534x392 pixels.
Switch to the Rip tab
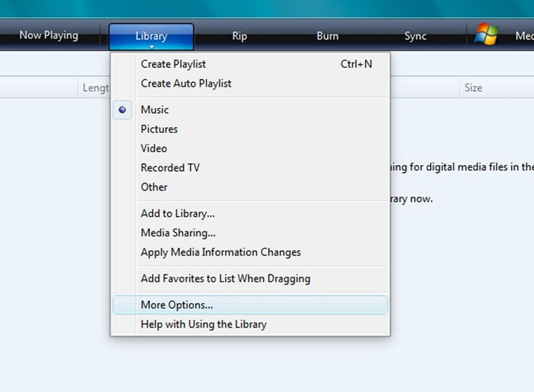point(239,36)
